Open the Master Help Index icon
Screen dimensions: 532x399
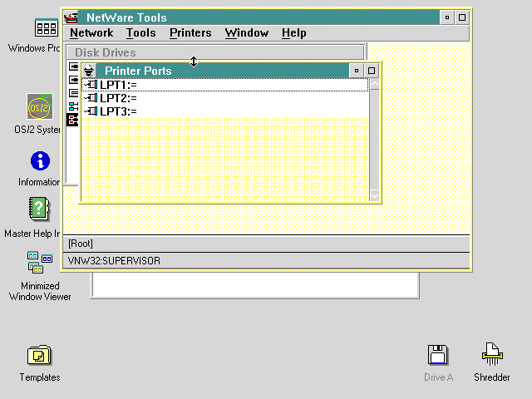[x=40, y=209]
